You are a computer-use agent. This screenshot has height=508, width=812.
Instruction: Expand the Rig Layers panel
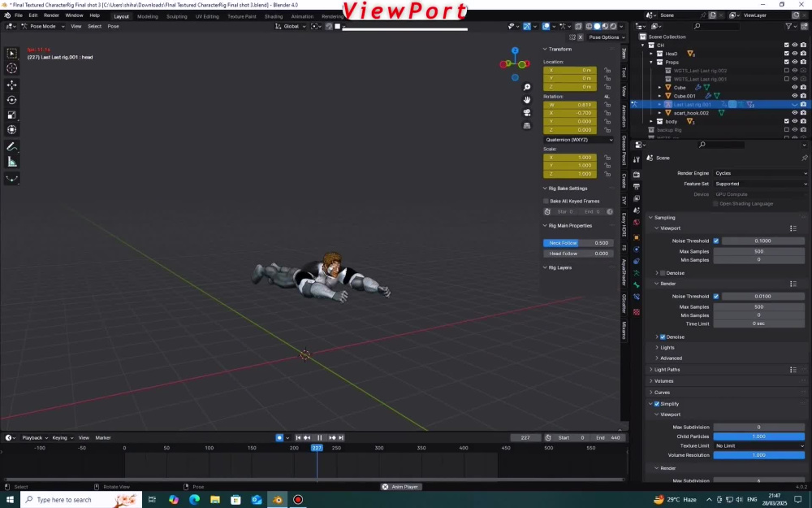click(x=559, y=267)
